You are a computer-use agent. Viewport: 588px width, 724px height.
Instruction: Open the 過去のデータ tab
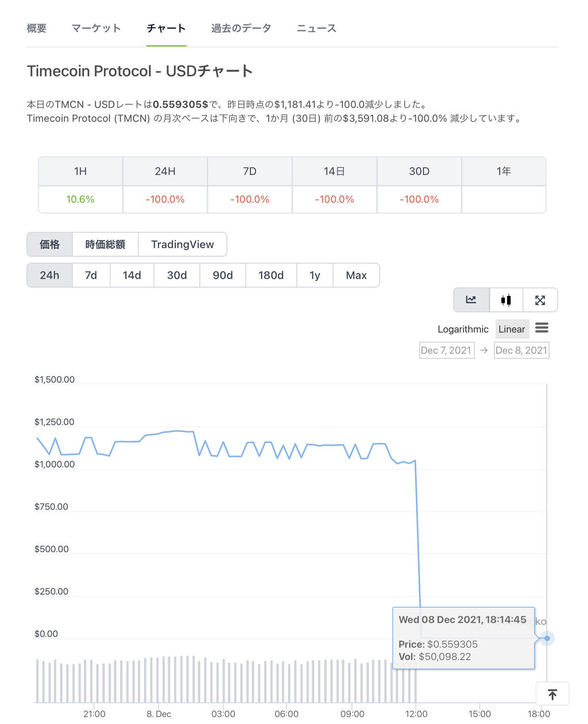coord(241,28)
